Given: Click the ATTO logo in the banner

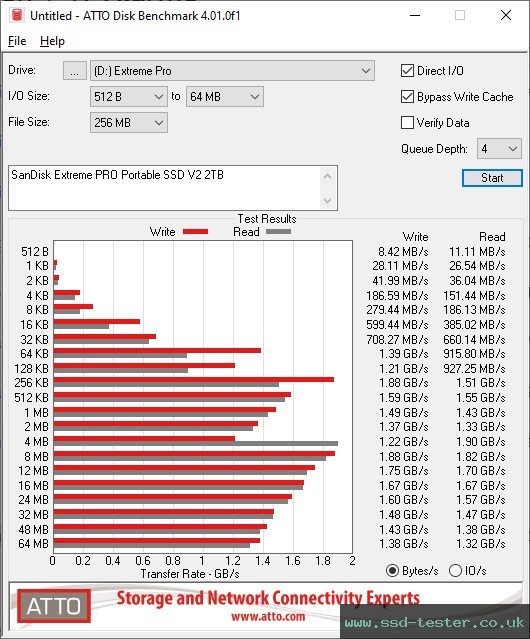Looking at the screenshot, I should pos(54,606).
